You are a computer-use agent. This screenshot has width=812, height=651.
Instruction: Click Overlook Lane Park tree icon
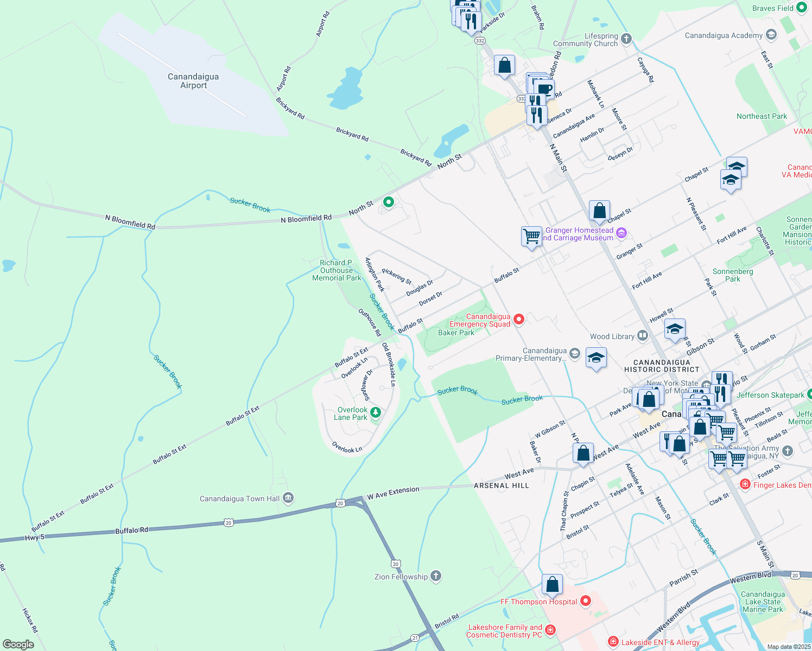375,413
